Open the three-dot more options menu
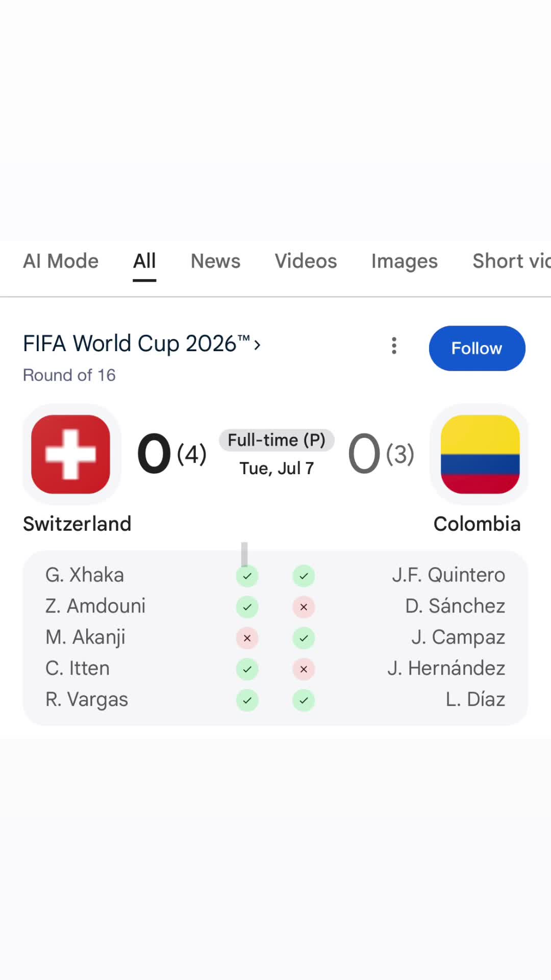The height and width of the screenshot is (980, 551). (x=394, y=346)
